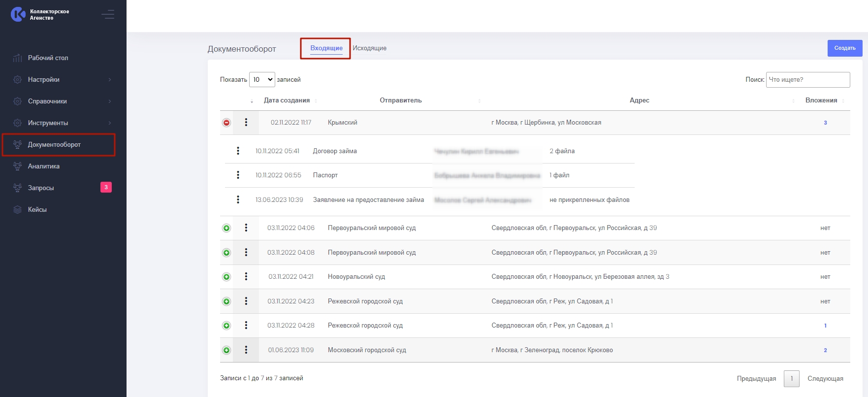Collapse the Крымский row with red minus
The image size is (868, 397).
pyautogui.click(x=226, y=123)
